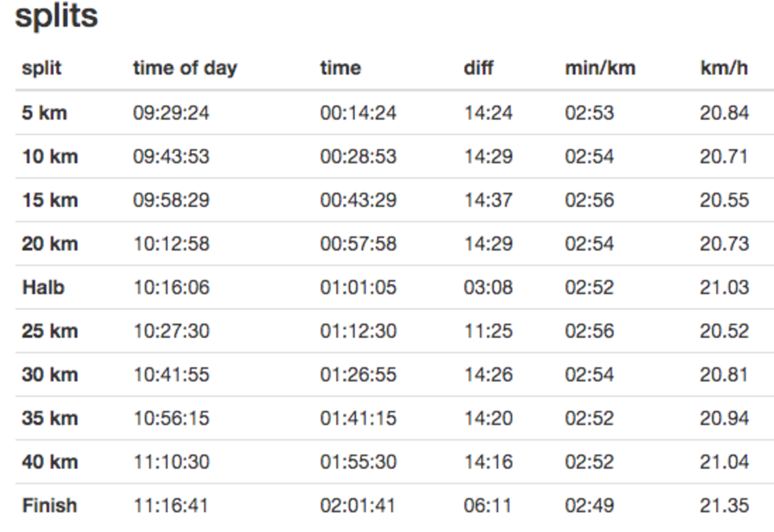The image size is (774, 532).
Task: Click the '35 km' row label
Action: coord(50,418)
